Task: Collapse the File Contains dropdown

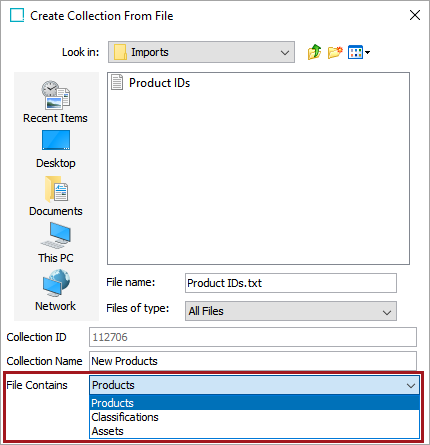Action: 254,385
